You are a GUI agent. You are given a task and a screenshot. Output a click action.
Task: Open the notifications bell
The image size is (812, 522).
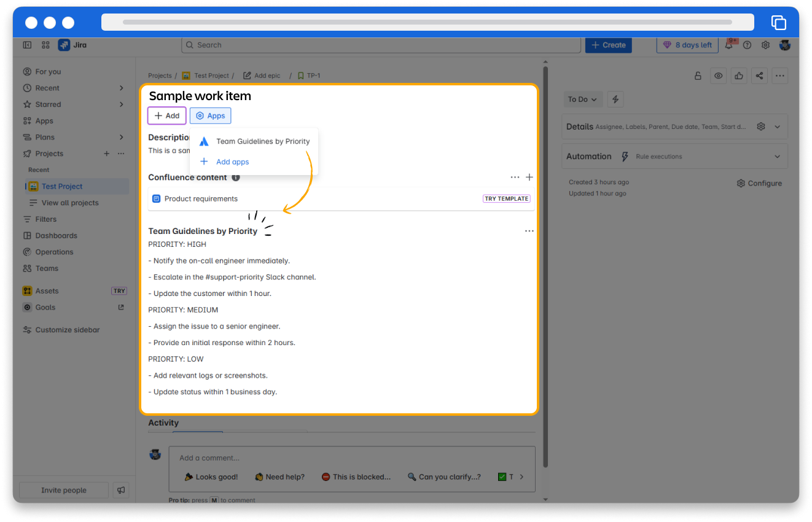tap(730, 45)
